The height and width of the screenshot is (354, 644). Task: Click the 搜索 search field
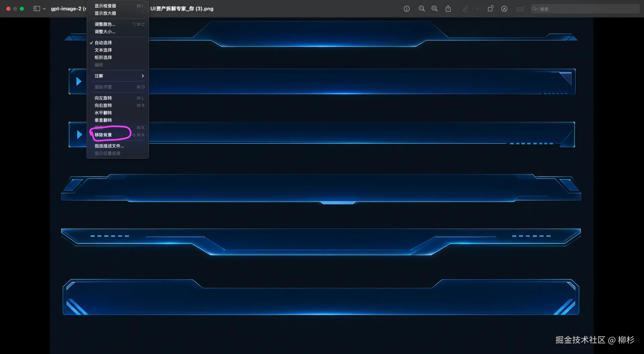pyautogui.click(x=587, y=9)
